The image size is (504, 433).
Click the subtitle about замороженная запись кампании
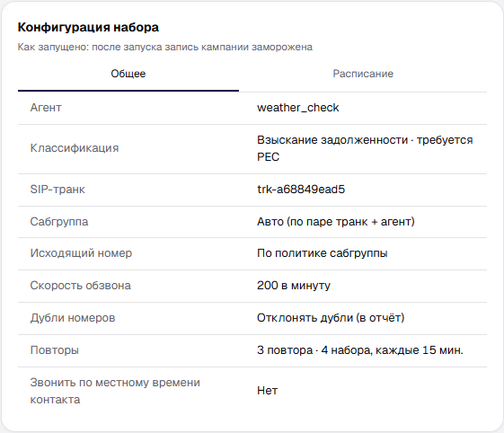click(x=165, y=48)
